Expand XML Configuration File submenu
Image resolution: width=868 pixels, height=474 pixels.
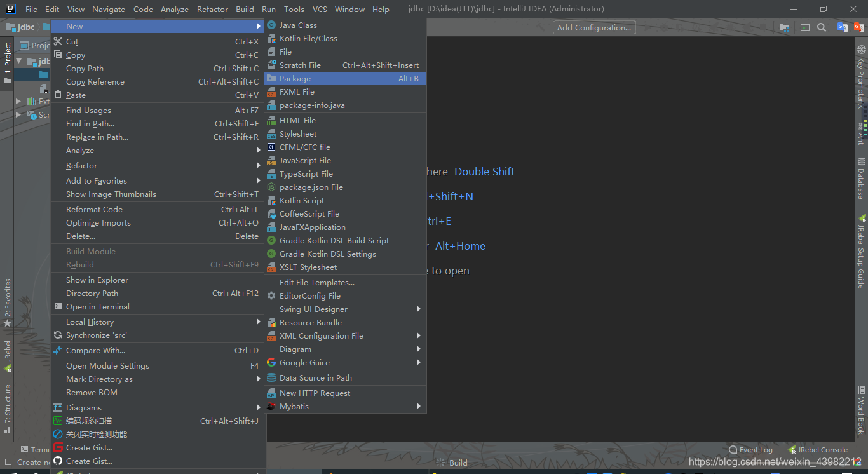tap(345, 335)
